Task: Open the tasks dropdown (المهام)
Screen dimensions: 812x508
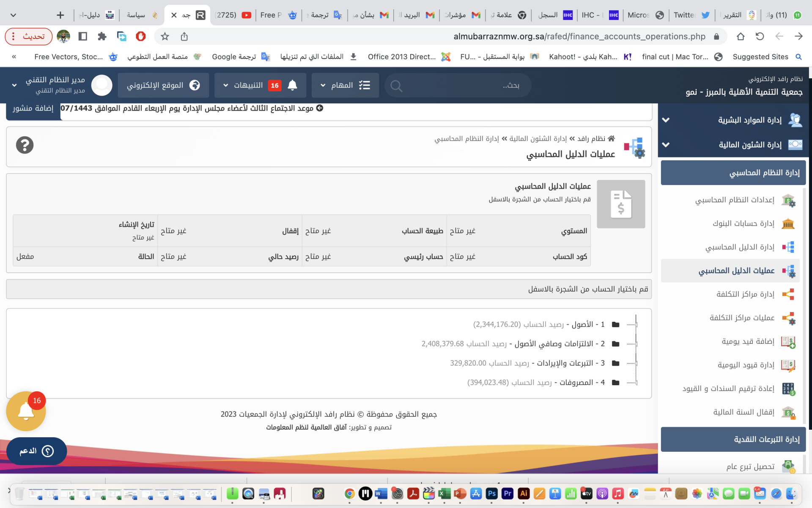Action: point(345,86)
